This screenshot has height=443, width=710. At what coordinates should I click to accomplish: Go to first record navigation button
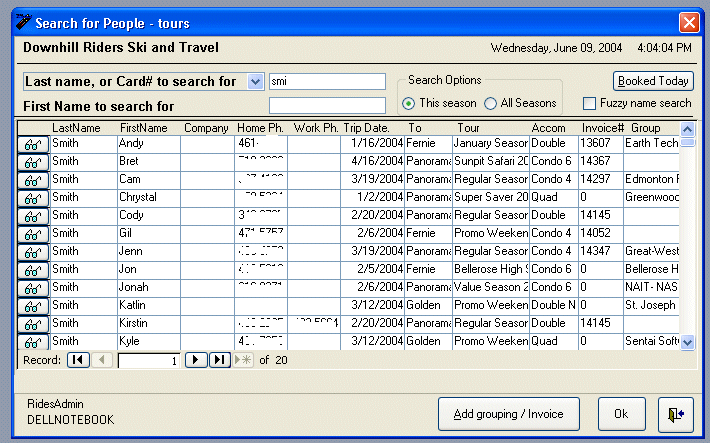78,360
